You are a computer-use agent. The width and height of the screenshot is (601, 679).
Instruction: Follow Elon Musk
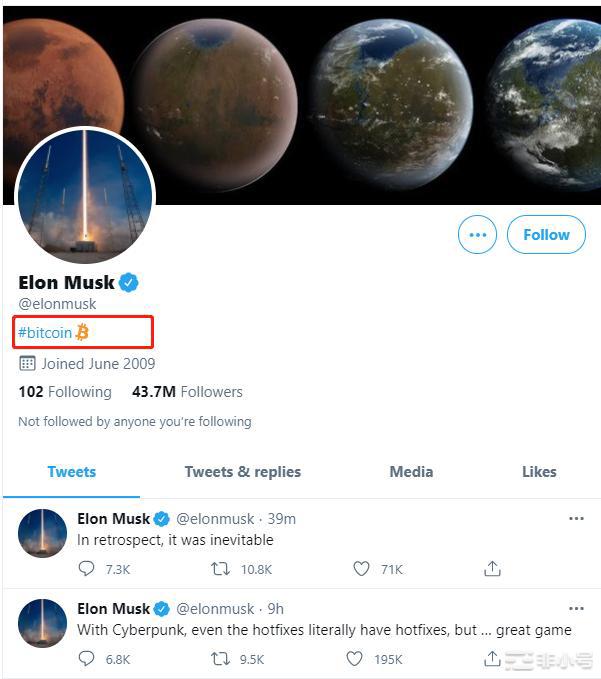(546, 235)
